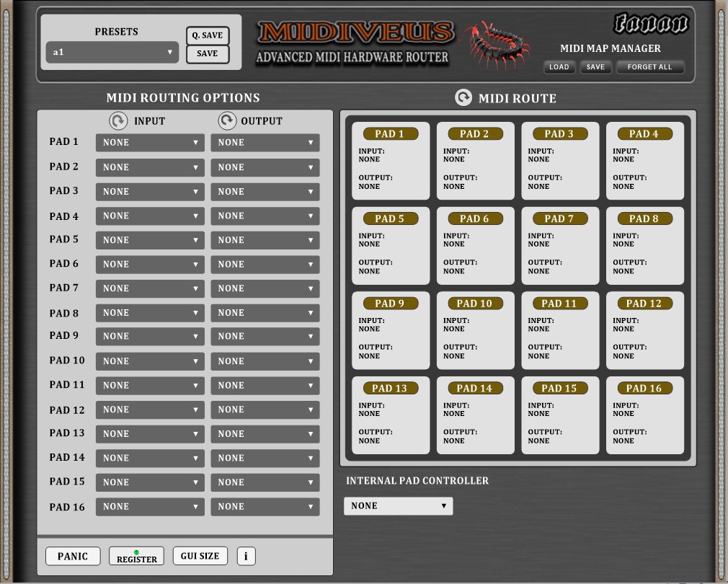Click the reset icon beside INPUT header
The image size is (728, 584).
[118, 121]
